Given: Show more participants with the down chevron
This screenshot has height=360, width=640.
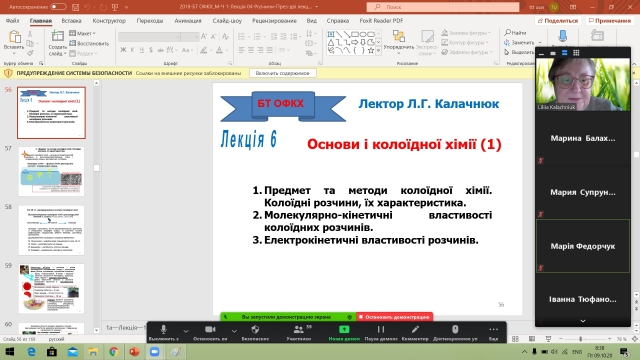Looking at the screenshot, I should pos(583,321).
